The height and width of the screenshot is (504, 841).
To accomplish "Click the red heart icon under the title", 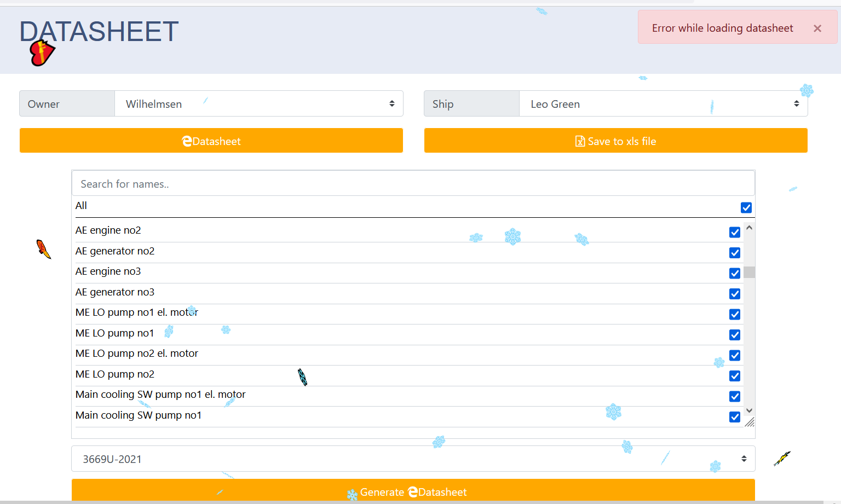I will tap(42, 53).
